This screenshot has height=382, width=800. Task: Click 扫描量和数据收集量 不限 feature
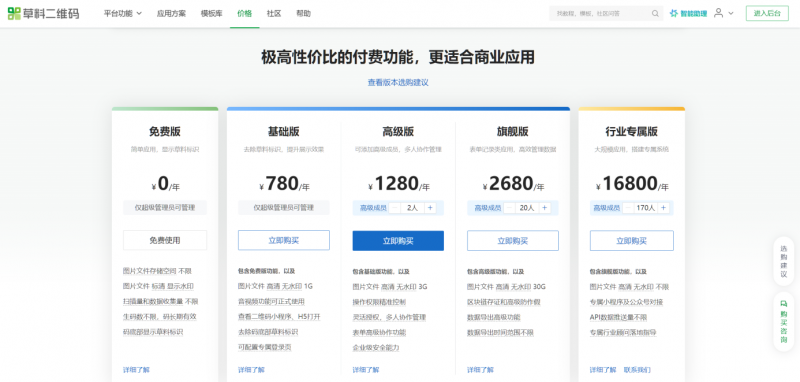(x=160, y=301)
